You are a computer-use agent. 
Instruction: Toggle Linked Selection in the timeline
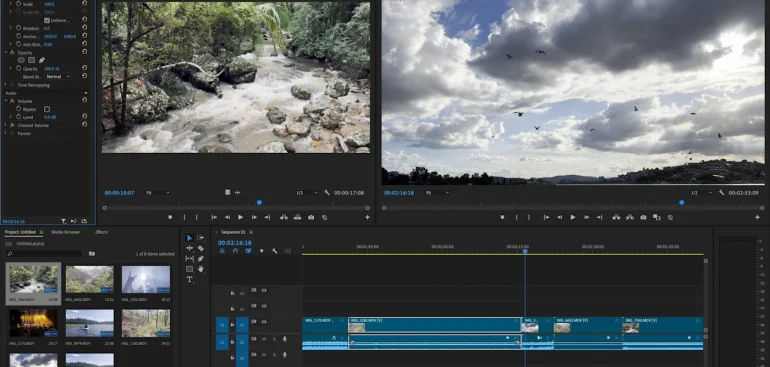(x=248, y=251)
